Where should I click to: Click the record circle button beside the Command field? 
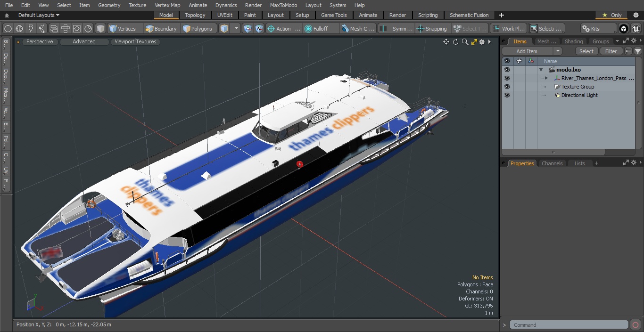coord(635,325)
